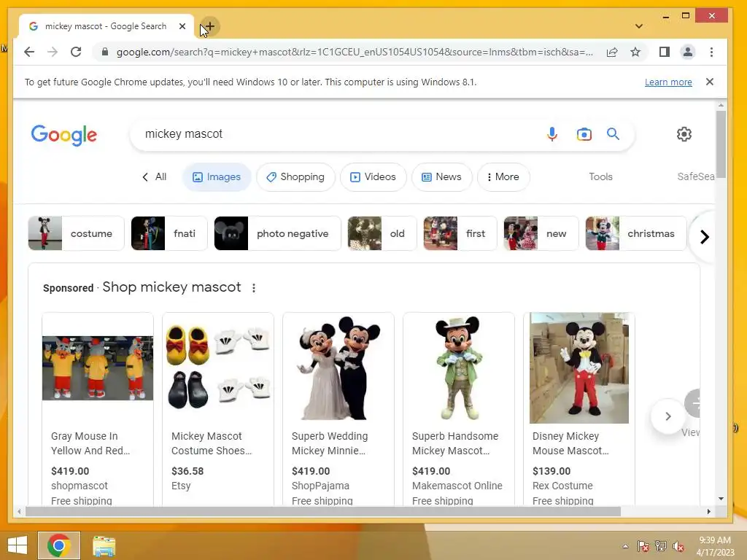Open the Windows Start menu
747x560 pixels.
pyautogui.click(x=18, y=545)
